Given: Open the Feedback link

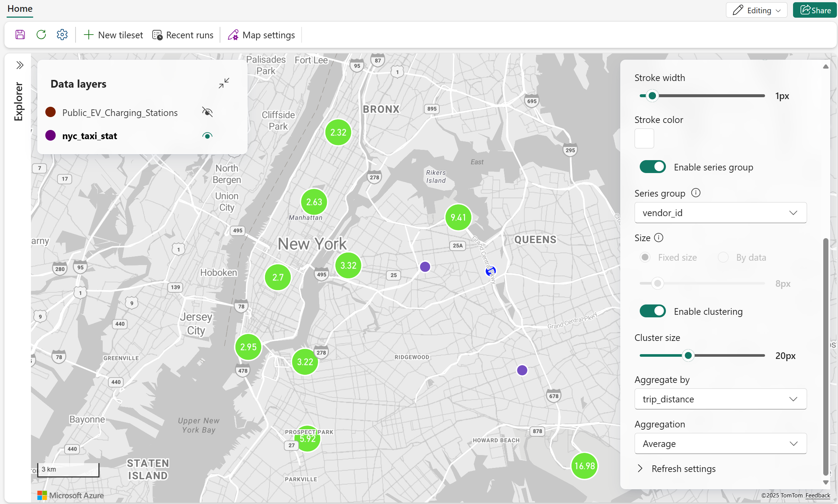Looking at the screenshot, I should 817,496.
